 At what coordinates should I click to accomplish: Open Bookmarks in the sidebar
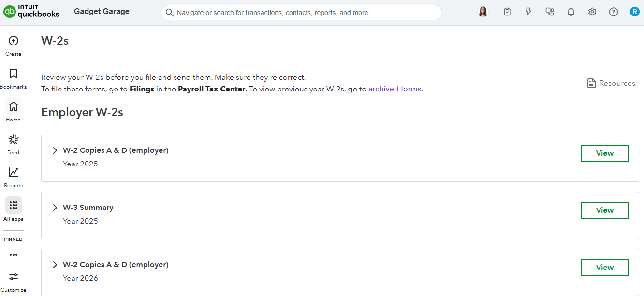click(x=14, y=74)
